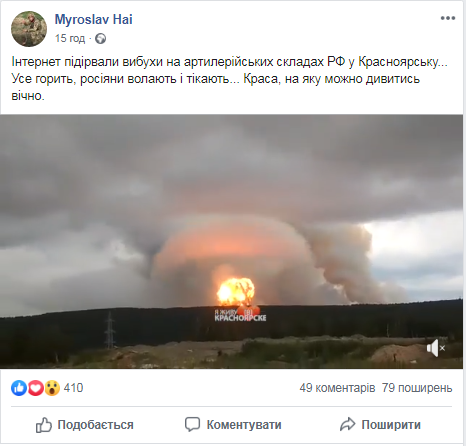Click Myroslav Hai's profile picture

tap(29, 29)
